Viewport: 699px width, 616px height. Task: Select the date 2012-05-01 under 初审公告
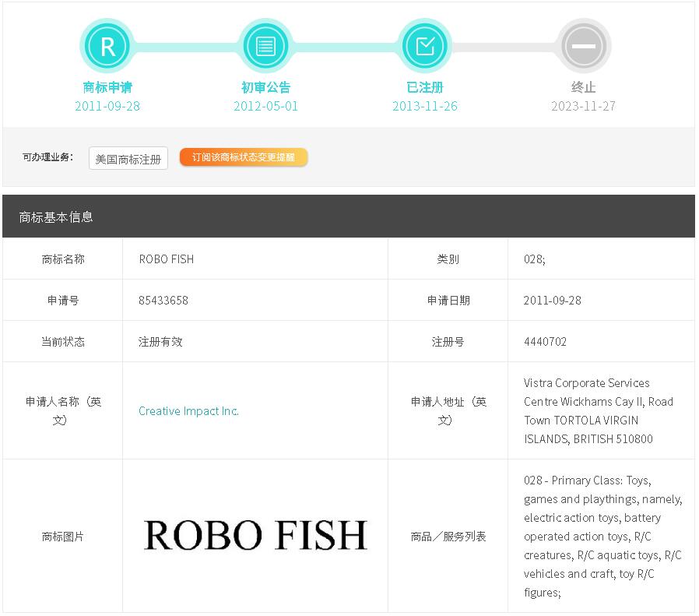[265, 106]
